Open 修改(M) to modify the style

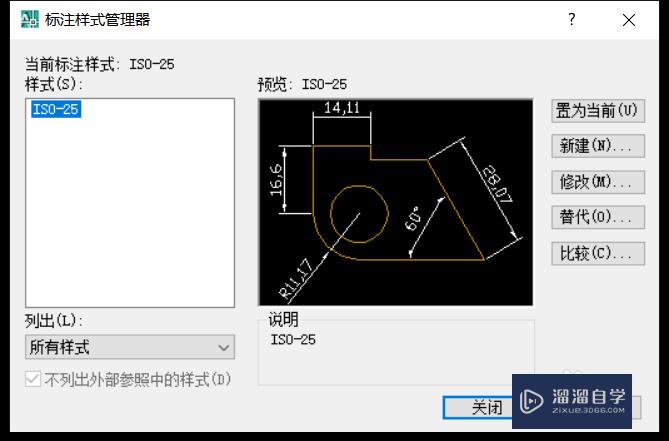point(598,182)
